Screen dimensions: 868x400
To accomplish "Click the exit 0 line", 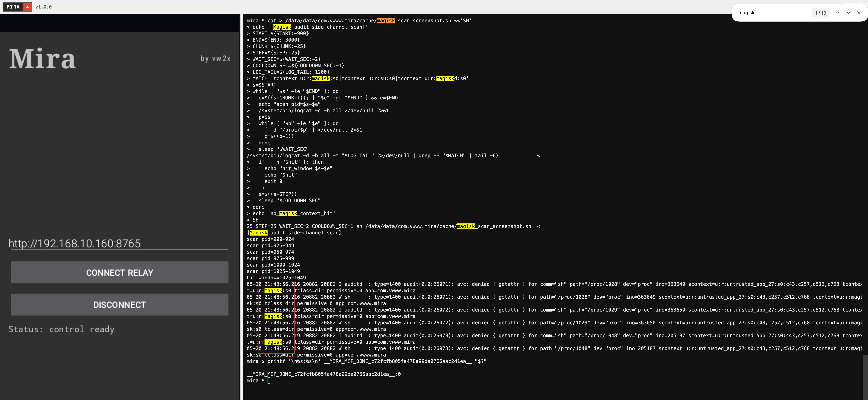I will (265, 181).
